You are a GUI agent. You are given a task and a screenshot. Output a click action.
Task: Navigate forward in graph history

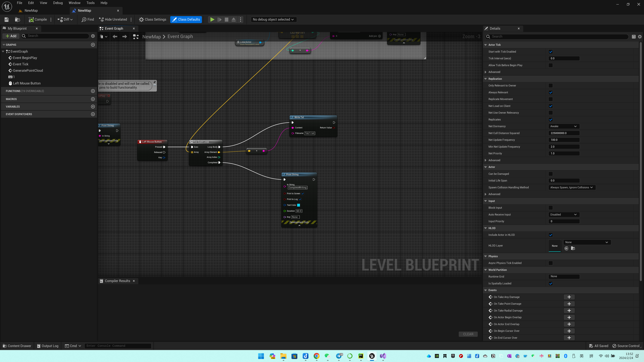tap(124, 37)
